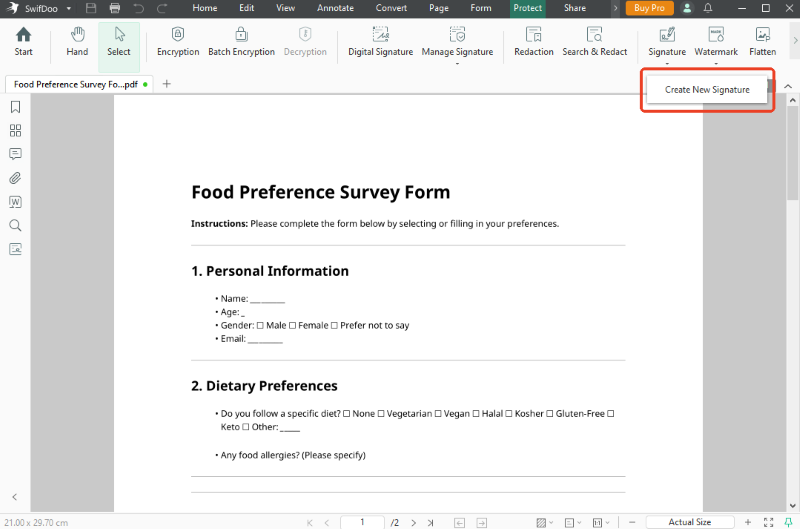
Task: Open the search magnifier in sidebar
Action: click(15, 225)
